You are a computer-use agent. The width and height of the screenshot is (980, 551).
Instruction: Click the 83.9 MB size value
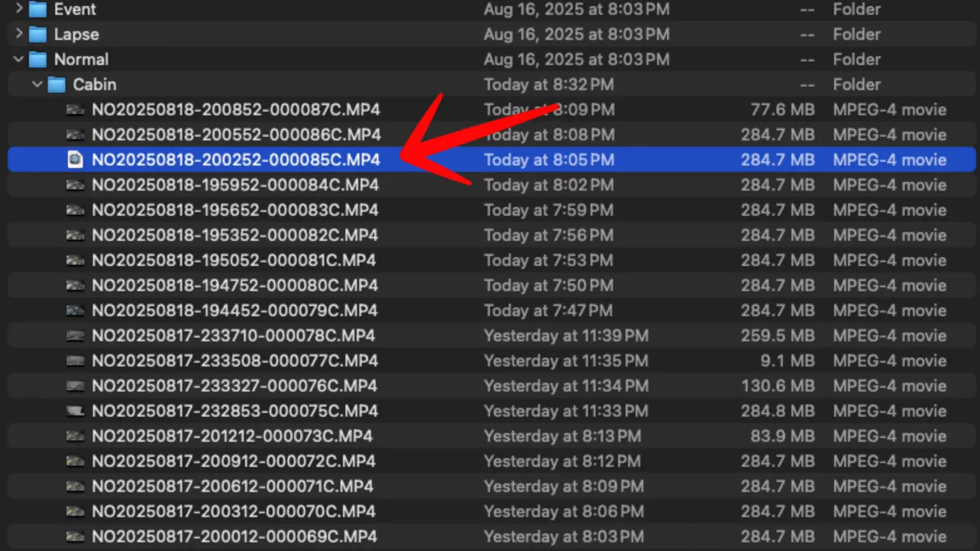[x=782, y=436]
